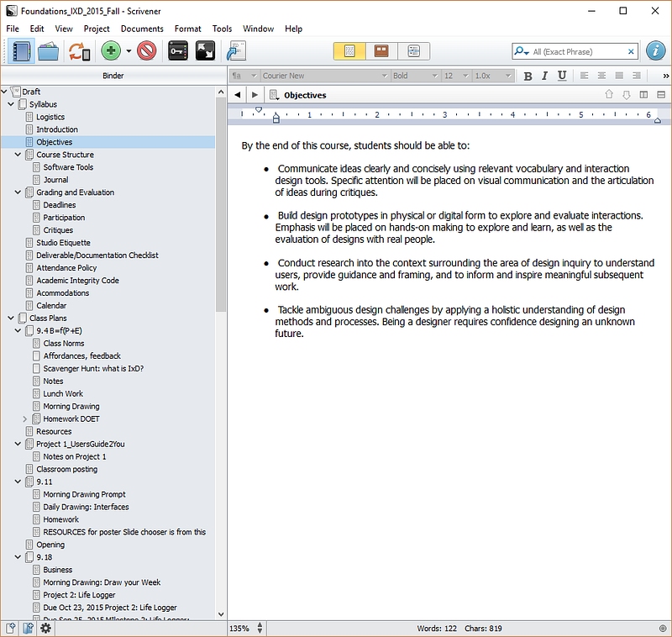The height and width of the screenshot is (637, 672).
Task: Open the Collections folder icon
Action: click(x=48, y=51)
